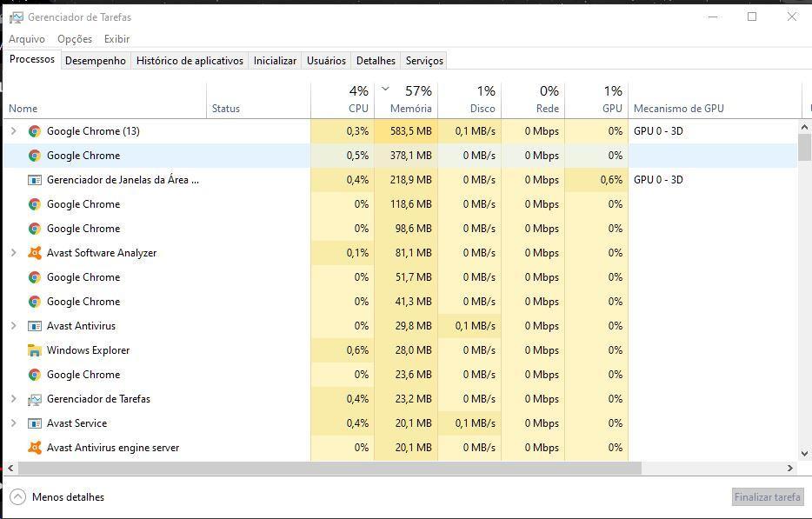Click the Avast Service process icon
The image size is (812, 519).
(35, 423)
